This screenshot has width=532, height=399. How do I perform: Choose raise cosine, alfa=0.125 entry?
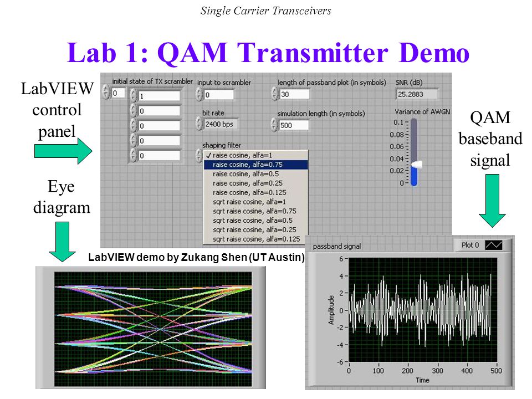(256, 192)
